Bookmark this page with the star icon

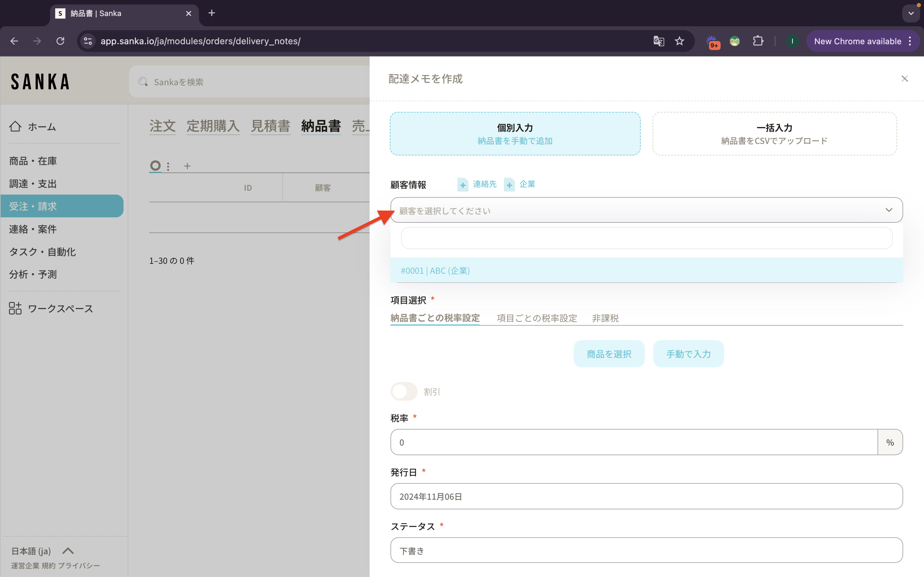(679, 41)
